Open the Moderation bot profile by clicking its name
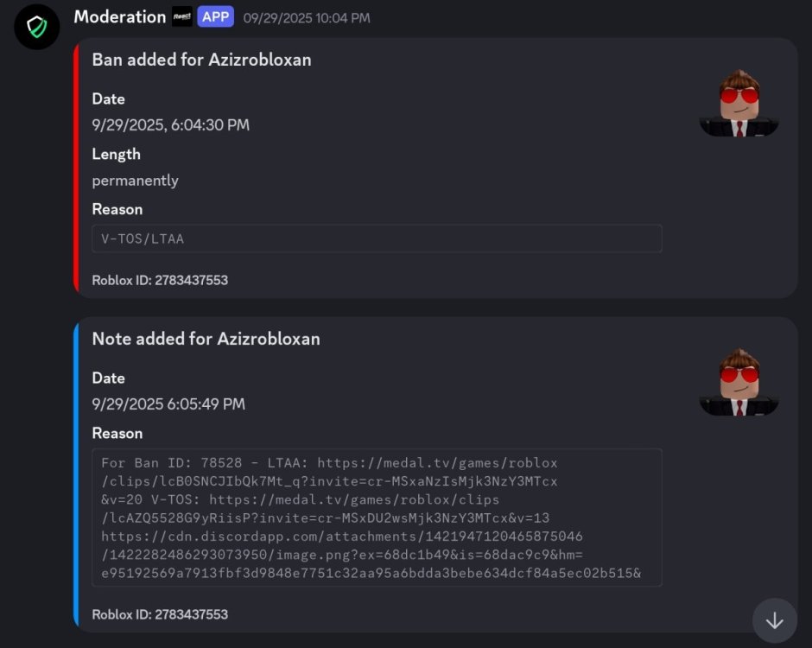812x648 pixels. 119,16
